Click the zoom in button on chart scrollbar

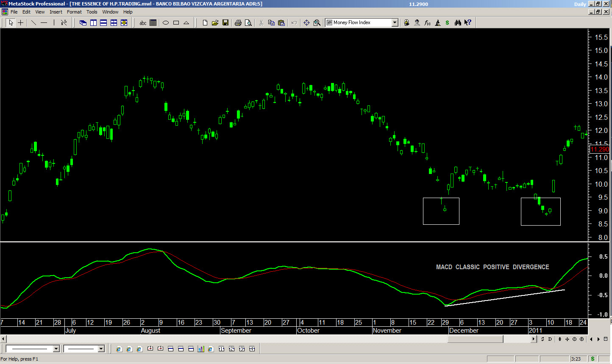tap(581, 339)
